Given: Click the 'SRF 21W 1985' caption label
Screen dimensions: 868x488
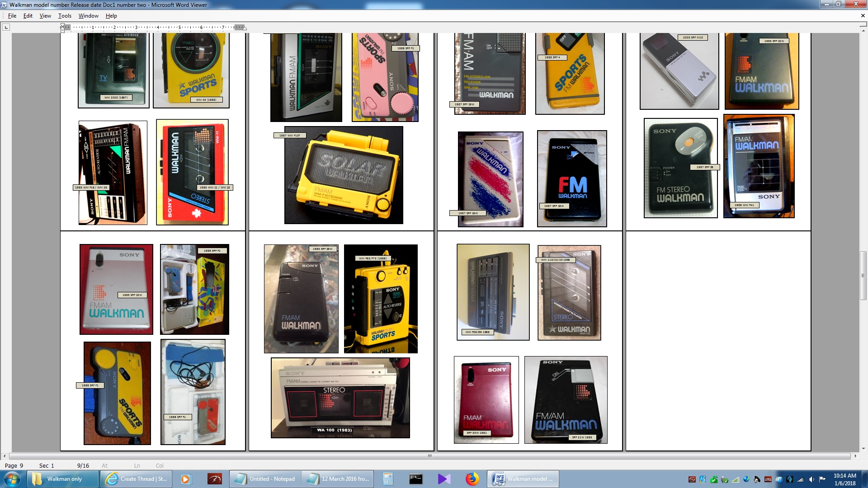Looking at the screenshot, I should [x=582, y=437].
